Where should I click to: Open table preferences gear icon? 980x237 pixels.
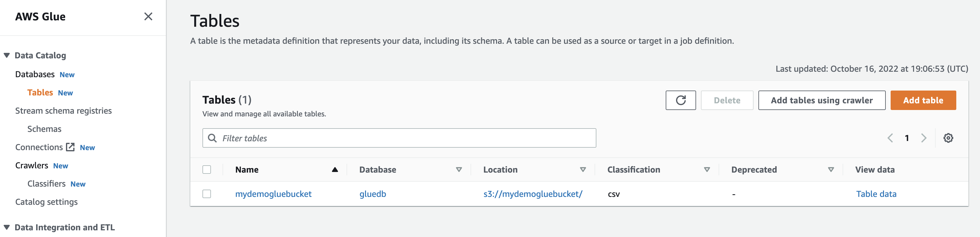(x=948, y=138)
